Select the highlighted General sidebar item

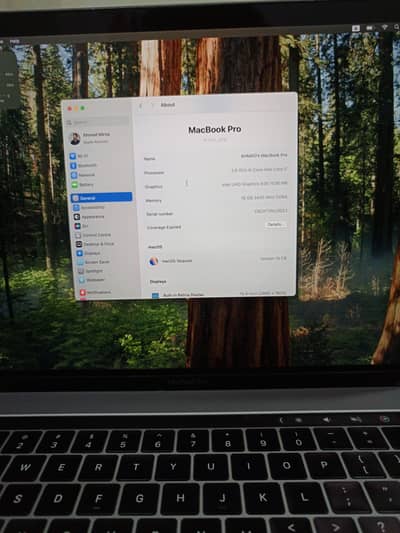[x=101, y=197]
